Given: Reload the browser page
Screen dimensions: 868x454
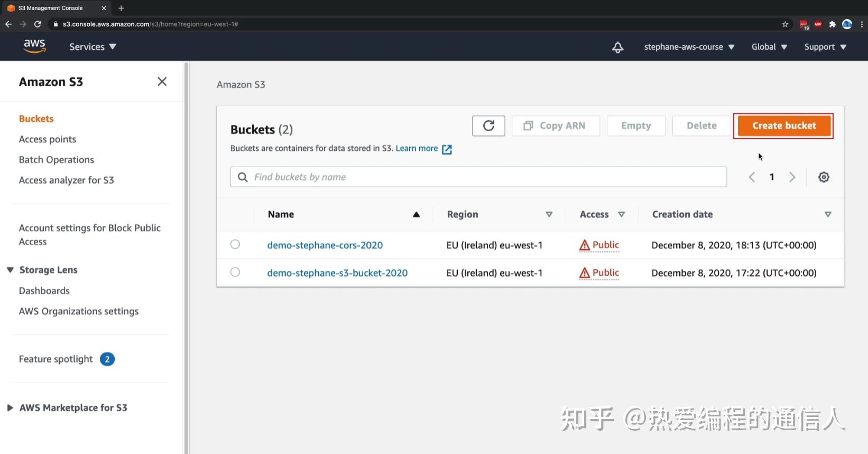Looking at the screenshot, I should 38,24.
